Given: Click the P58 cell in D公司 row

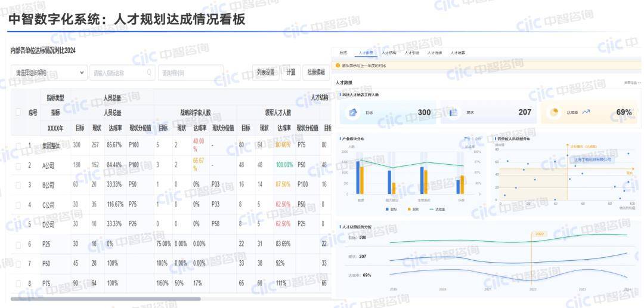Looking at the screenshot, I should [215, 224].
